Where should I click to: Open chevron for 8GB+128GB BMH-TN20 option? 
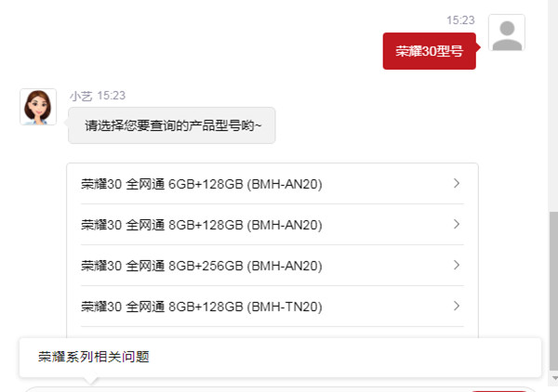click(x=457, y=306)
